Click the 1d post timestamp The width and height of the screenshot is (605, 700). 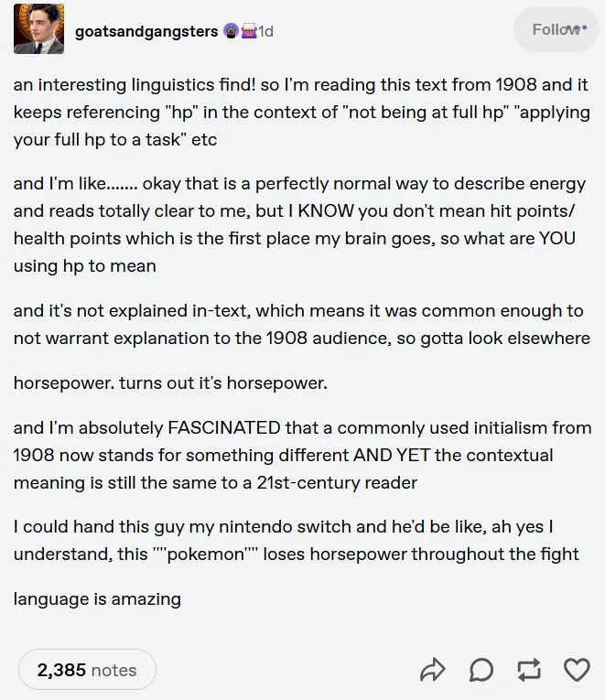(265, 31)
